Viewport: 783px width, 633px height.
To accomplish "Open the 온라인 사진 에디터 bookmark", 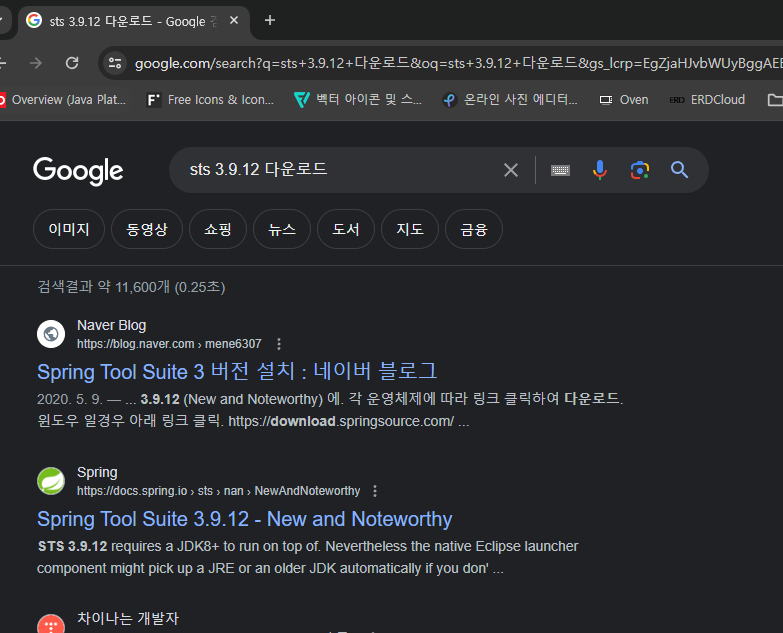I will point(510,100).
